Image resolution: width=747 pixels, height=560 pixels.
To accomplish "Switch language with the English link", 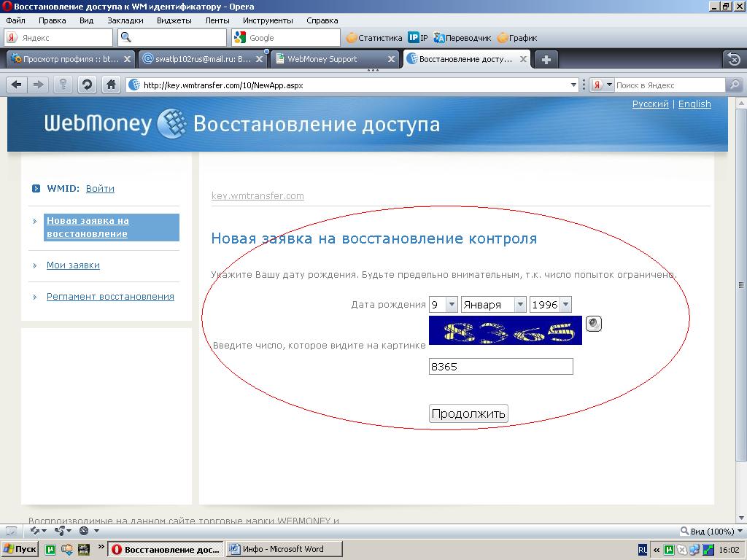I will pos(694,104).
